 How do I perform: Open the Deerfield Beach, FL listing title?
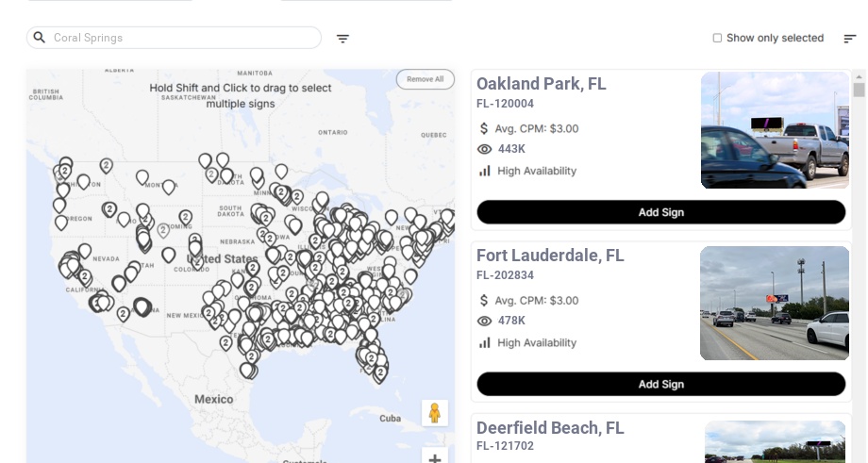point(550,428)
